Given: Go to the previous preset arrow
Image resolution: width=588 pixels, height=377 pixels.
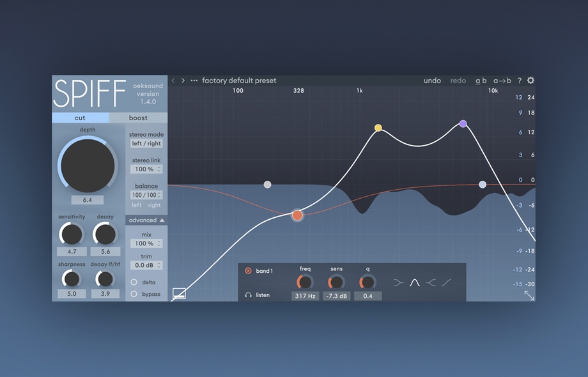Looking at the screenshot, I should 173,81.
